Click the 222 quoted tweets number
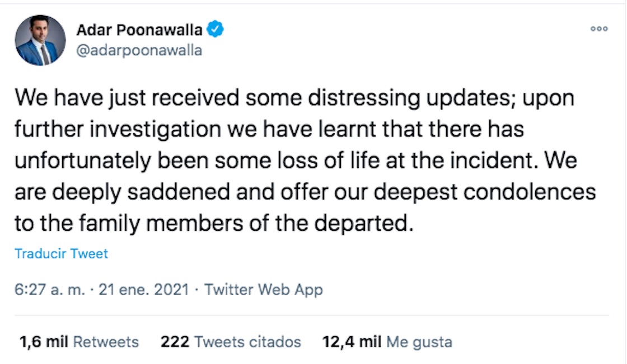The width and height of the screenshot is (627, 364). coord(172,342)
